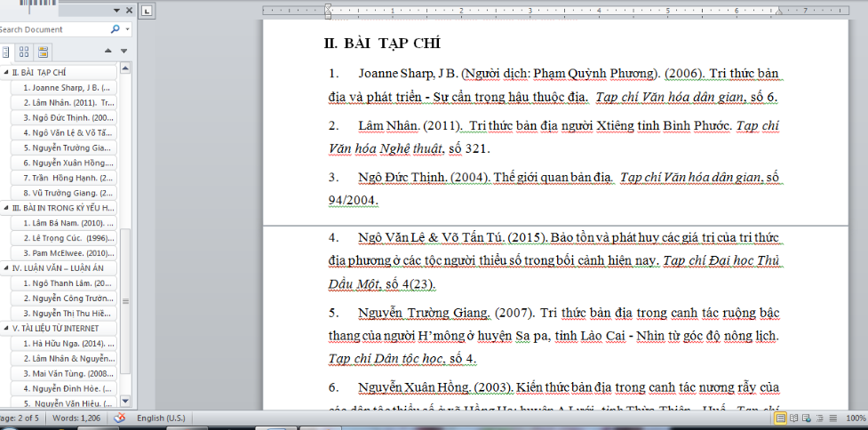The width and height of the screenshot is (868, 430).
Task: Go to entry 4. Ngô Văn Lệ & Võ Tấn
Action: [x=64, y=132]
